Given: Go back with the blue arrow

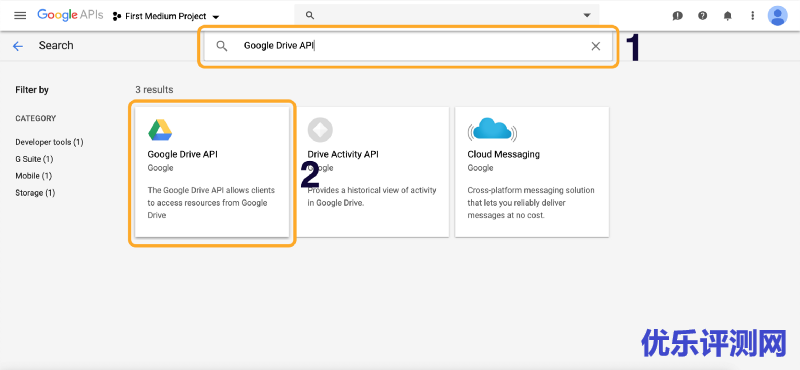Looking at the screenshot, I should pyautogui.click(x=18, y=46).
